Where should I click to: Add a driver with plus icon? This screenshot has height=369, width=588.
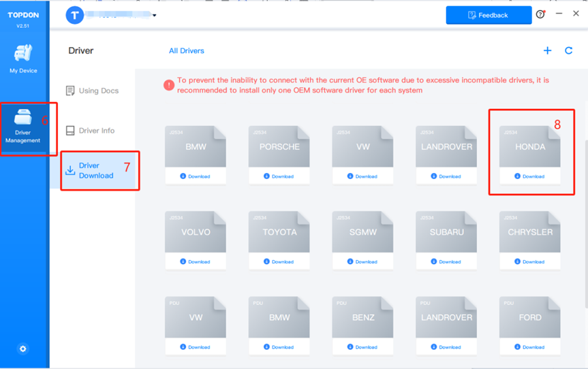pyautogui.click(x=548, y=50)
